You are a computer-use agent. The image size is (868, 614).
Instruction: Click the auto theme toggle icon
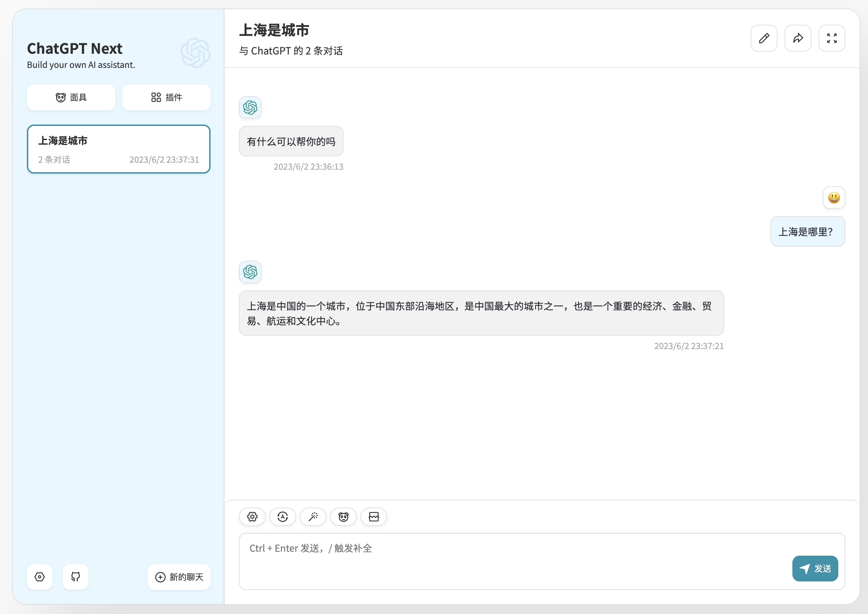(282, 517)
